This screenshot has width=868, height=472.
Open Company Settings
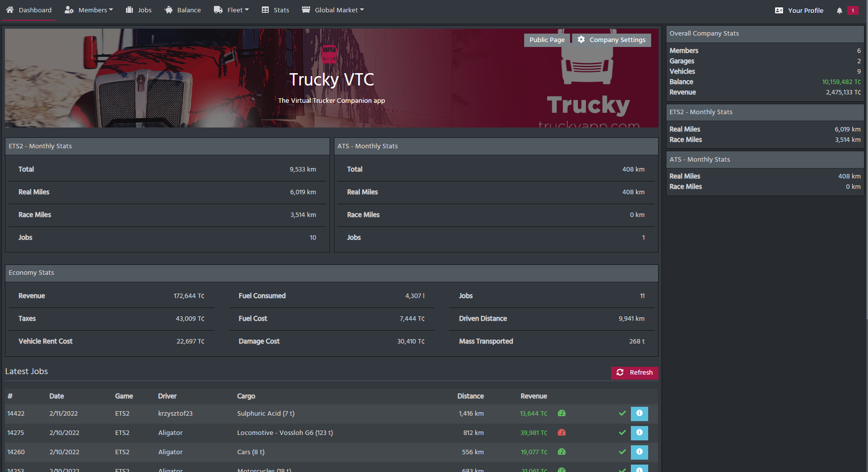(x=612, y=40)
